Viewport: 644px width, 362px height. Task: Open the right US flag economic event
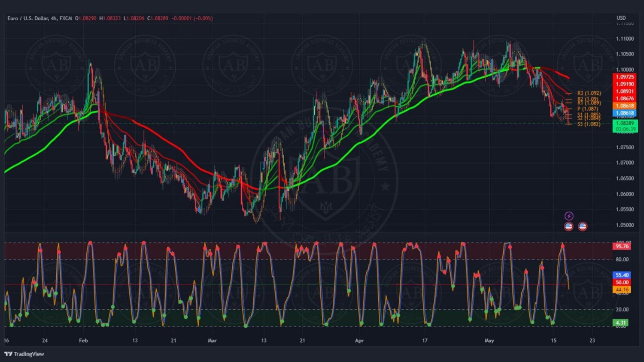(x=583, y=226)
